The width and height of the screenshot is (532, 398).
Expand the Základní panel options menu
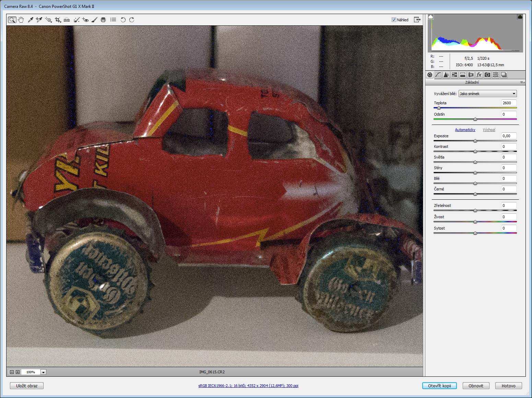pos(522,82)
